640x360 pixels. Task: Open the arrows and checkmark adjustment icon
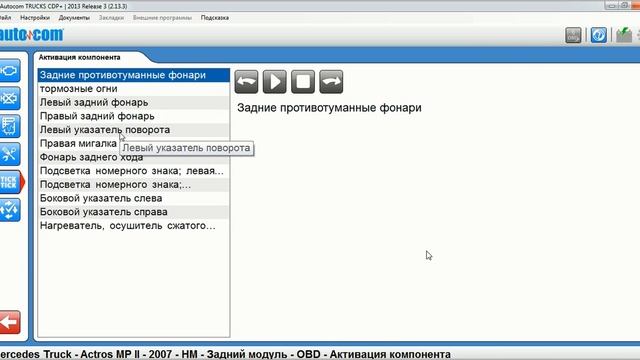pyautogui.click(x=9, y=210)
